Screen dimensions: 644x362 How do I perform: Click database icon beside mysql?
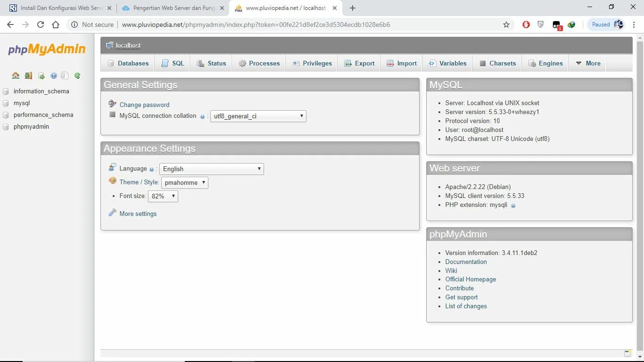(6, 103)
